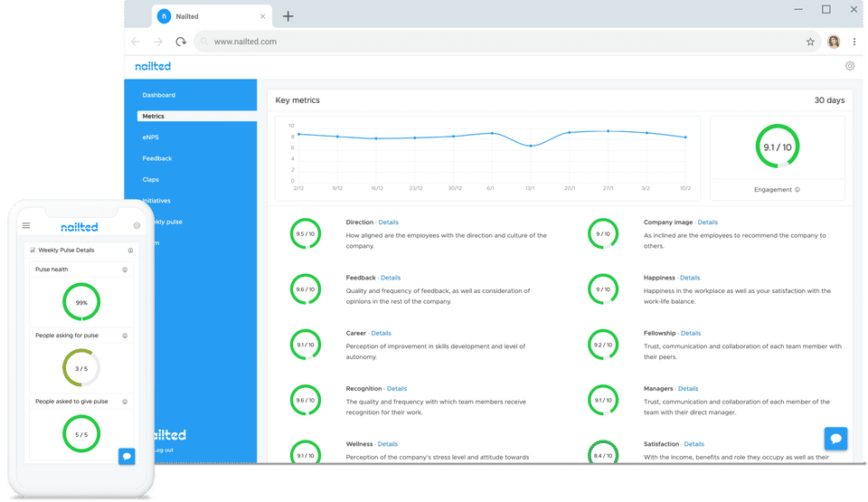Tap the phone settings gear icon
Screen dimensions: 868x502
137,225
